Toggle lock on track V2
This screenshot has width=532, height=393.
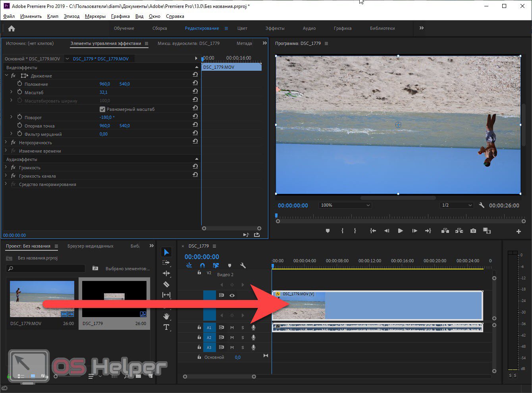click(x=199, y=273)
